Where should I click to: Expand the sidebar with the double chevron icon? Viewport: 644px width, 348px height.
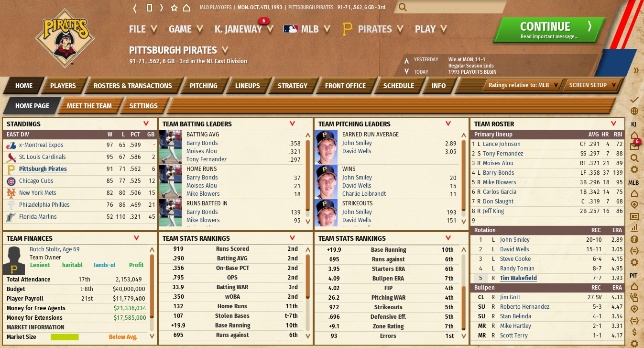coord(636,70)
